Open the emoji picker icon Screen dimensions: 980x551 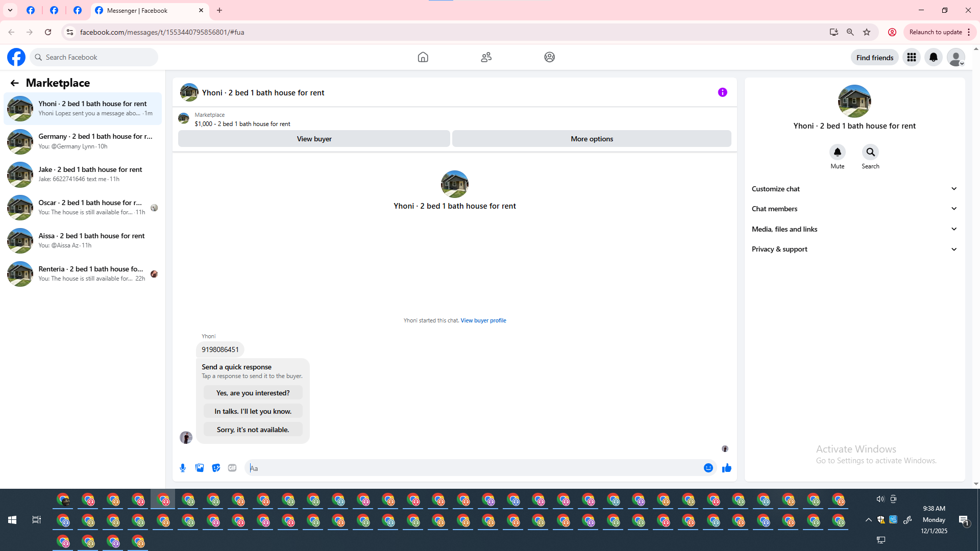pos(708,468)
